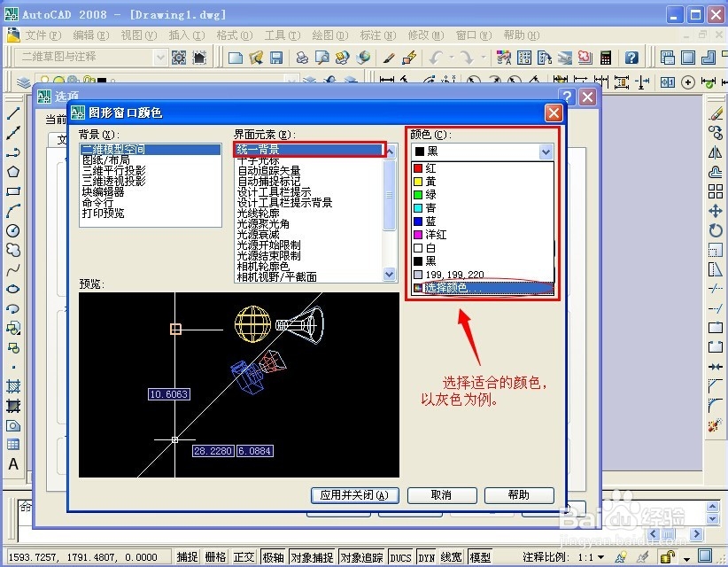Click the Layer Properties Manager icon
Viewport: 728px width, 567px height.
(24, 82)
